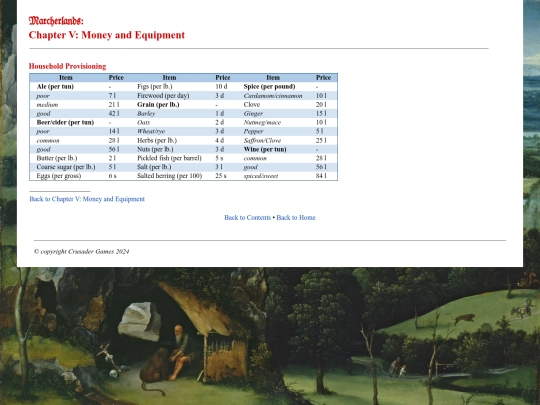The width and height of the screenshot is (540, 405).
Task: Select the Figs (per lb.) cell
Action: (x=155, y=86)
